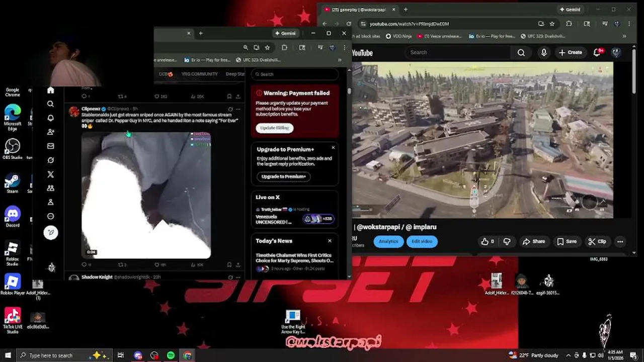
Task: Open more actions under YouTube video
Action: (620, 241)
